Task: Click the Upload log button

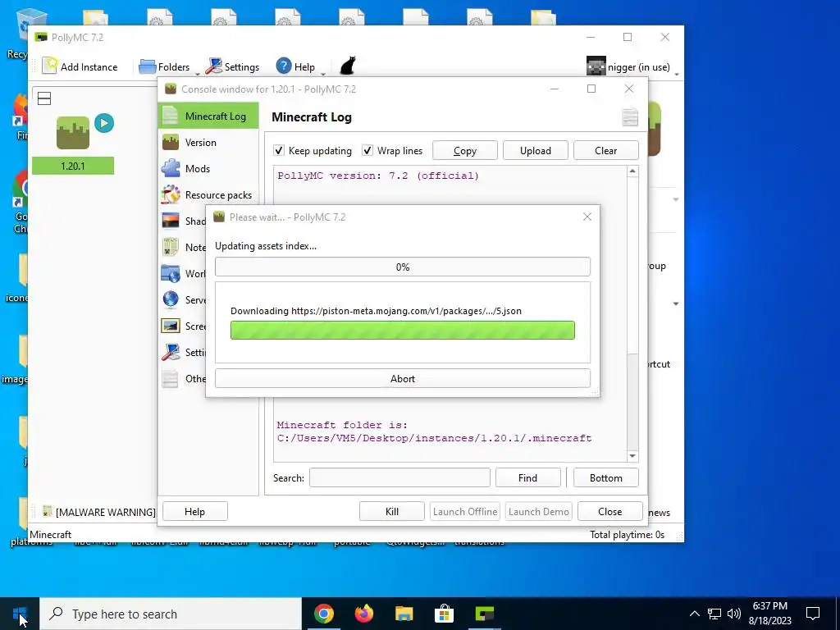Action: tap(535, 151)
